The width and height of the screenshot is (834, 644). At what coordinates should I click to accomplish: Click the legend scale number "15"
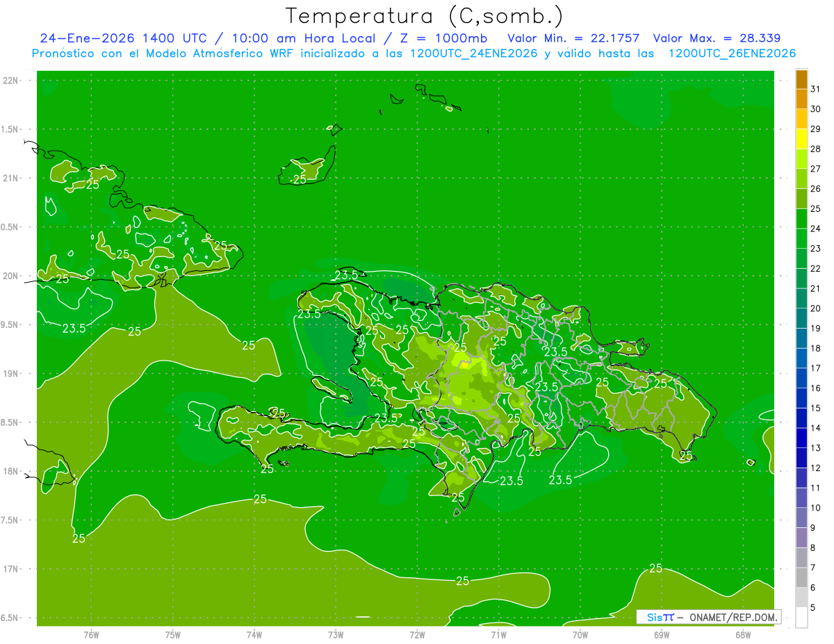(x=815, y=408)
